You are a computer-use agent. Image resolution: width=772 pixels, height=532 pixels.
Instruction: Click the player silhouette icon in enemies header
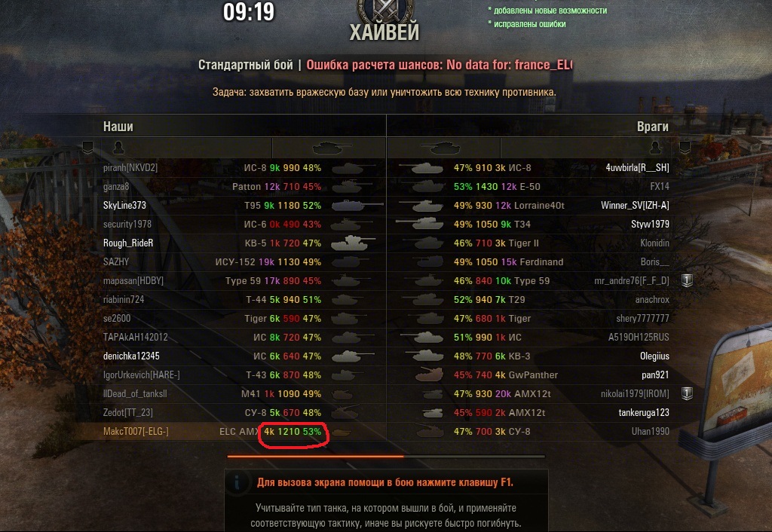655,147
